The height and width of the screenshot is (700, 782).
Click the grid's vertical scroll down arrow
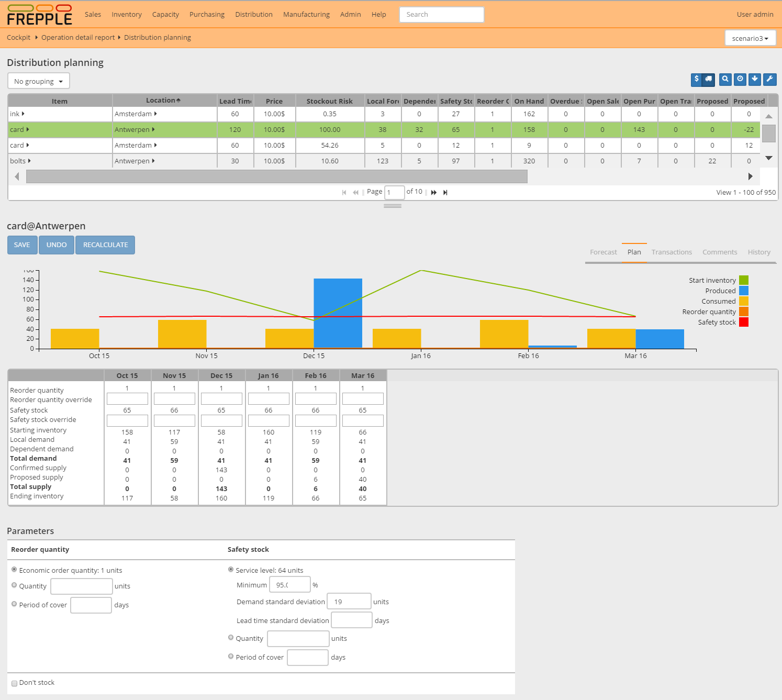769,158
